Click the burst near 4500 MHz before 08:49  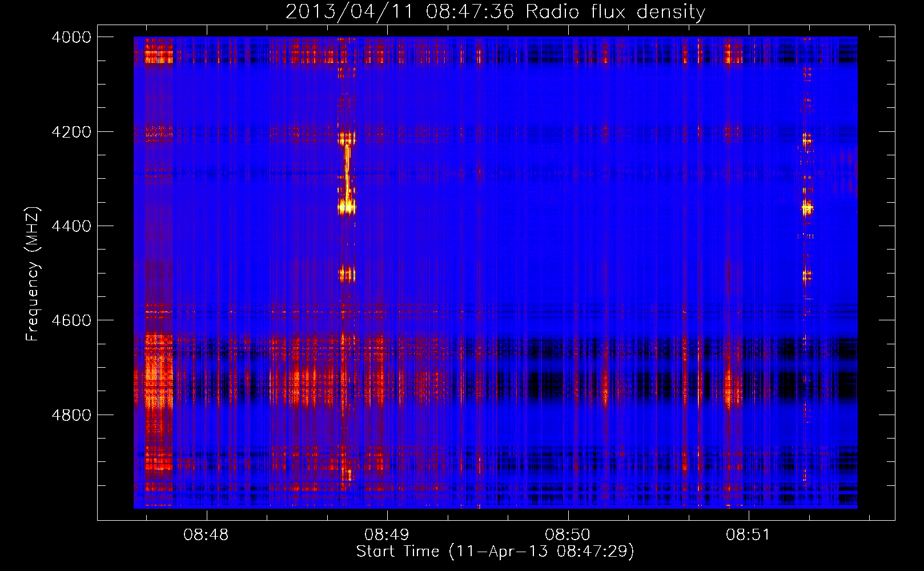(347, 275)
